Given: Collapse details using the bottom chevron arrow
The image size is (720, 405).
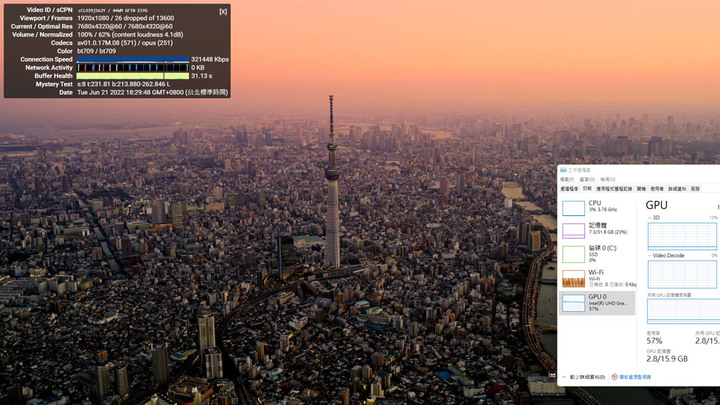Looking at the screenshot, I should [564, 377].
